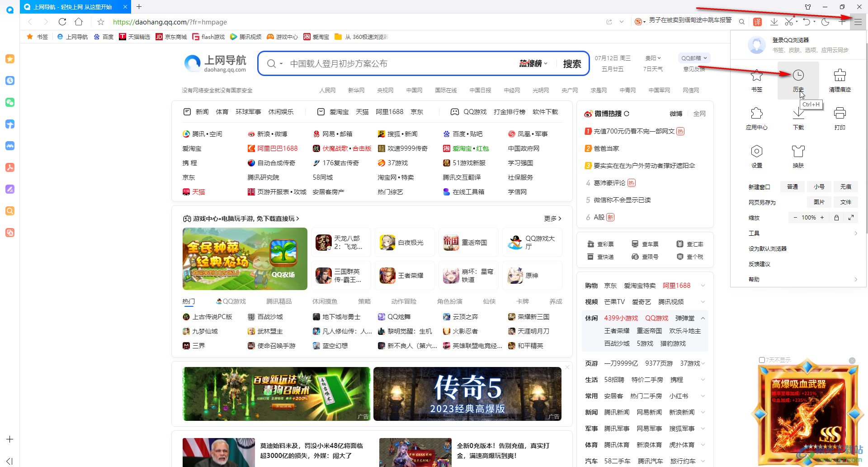The image size is (868, 467).
Task: Select 反馈建议 menu entry
Action: (759, 264)
